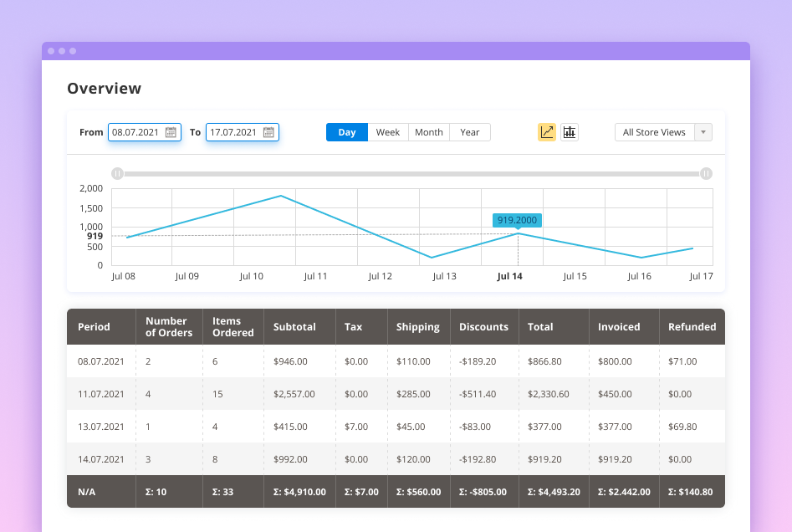The width and height of the screenshot is (792, 532).
Task: Sort table by the Total column header
Action: click(541, 326)
